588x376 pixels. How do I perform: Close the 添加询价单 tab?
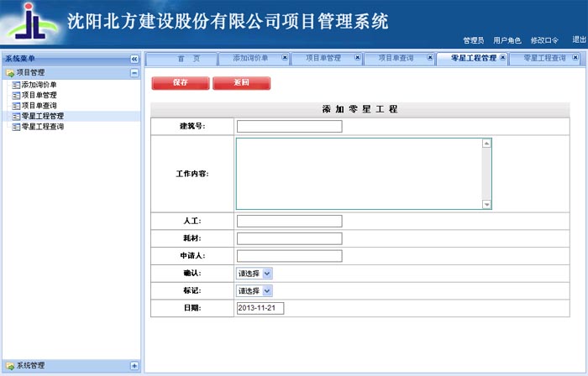(x=285, y=58)
